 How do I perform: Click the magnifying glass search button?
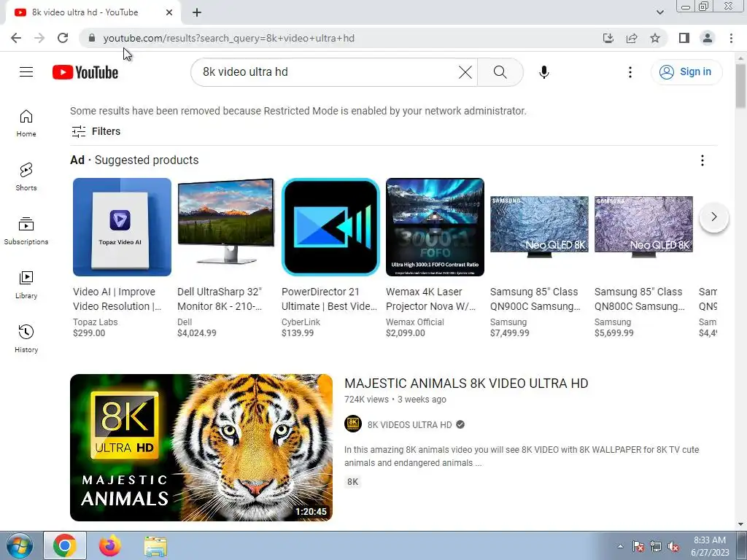click(x=500, y=72)
